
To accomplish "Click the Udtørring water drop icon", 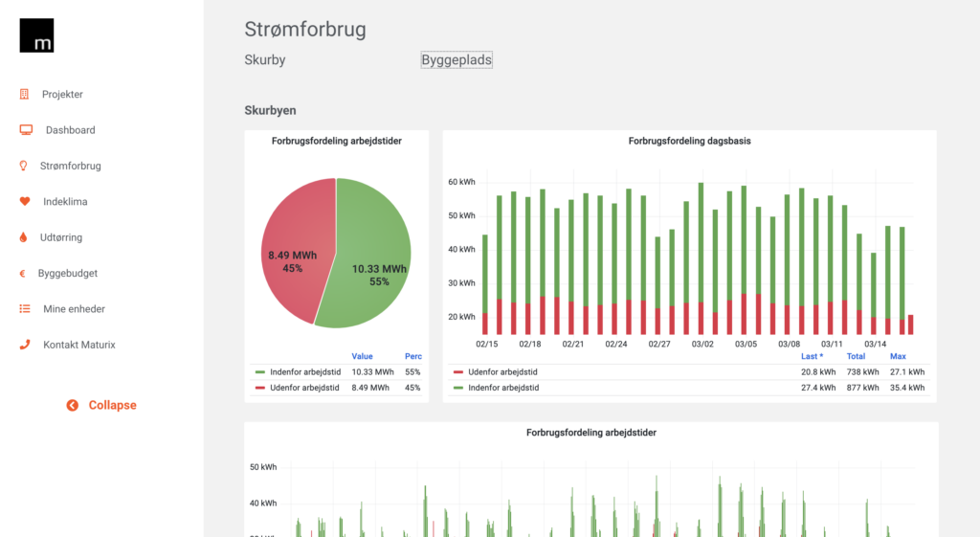I will point(23,237).
